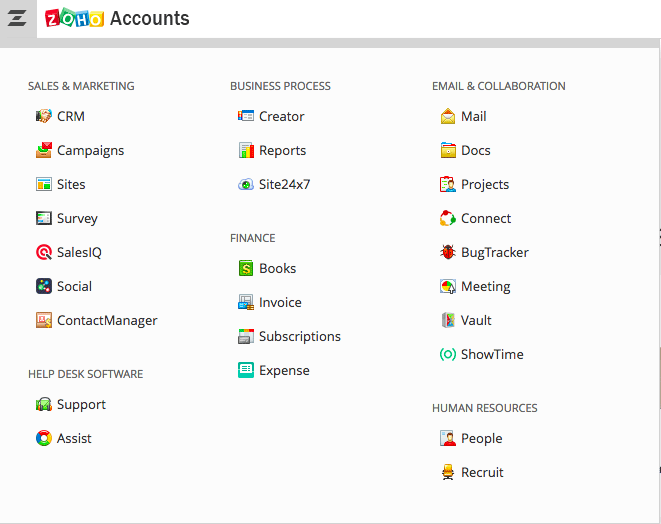Click the Support headset icon

coord(44,404)
